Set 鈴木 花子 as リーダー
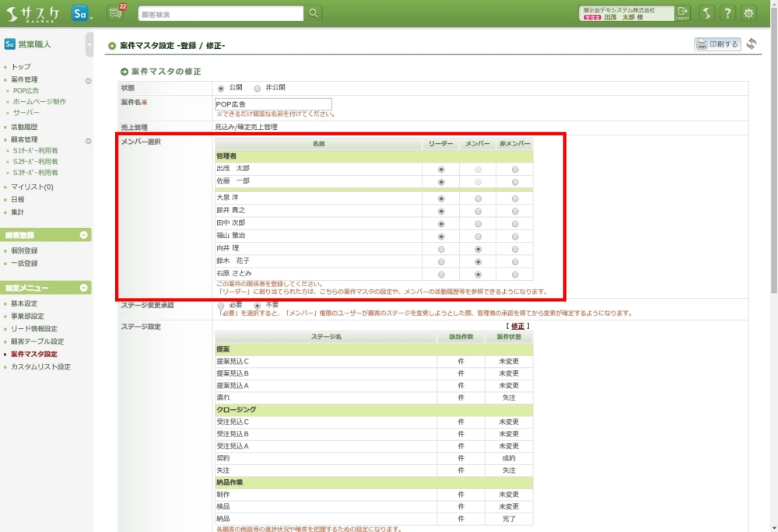The height and width of the screenshot is (532, 778). (x=441, y=262)
